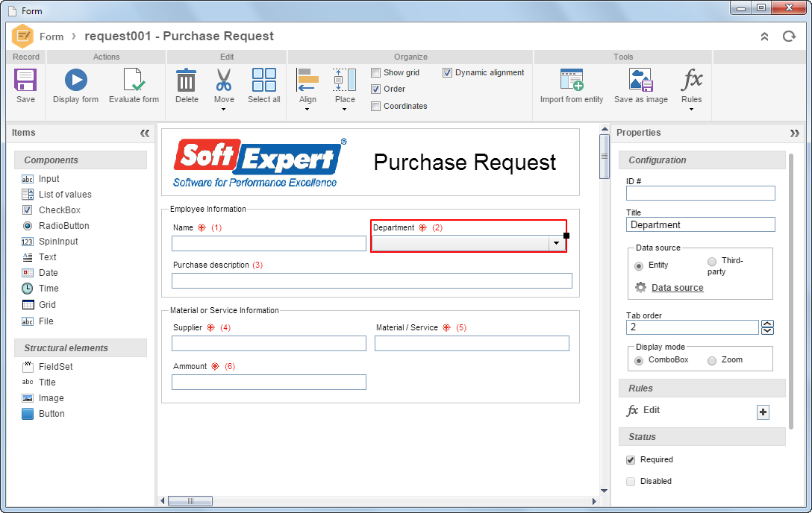Refresh the form using the reload icon
The image size is (812, 513).
coord(789,37)
